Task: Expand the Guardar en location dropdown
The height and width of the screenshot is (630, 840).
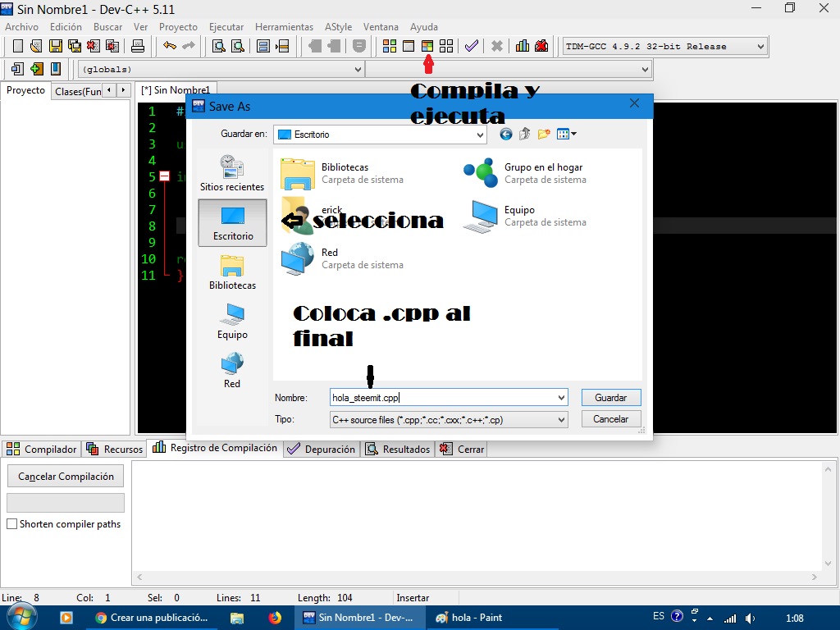Action: click(x=480, y=135)
